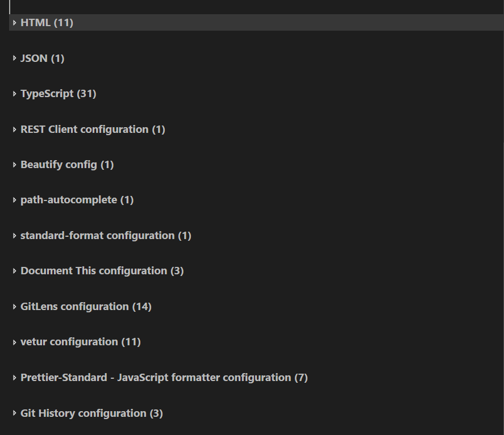Click the triangle next to GitLens configuration
This screenshot has height=435, width=504.
click(x=15, y=307)
